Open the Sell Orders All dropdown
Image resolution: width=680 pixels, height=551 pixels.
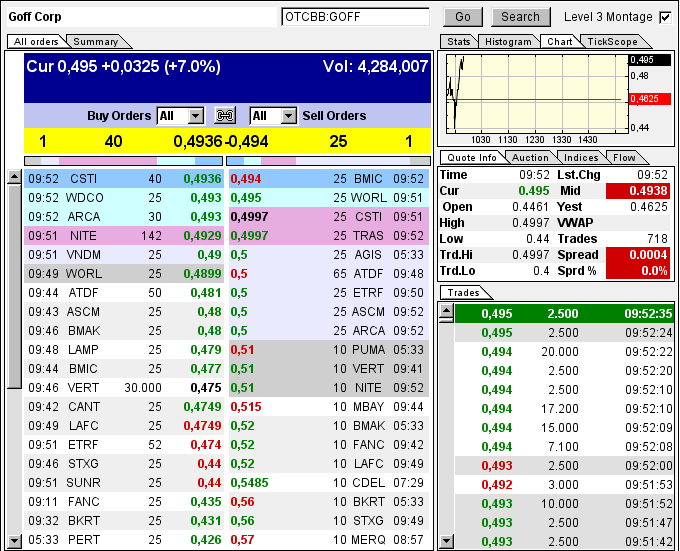click(x=273, y=116)
